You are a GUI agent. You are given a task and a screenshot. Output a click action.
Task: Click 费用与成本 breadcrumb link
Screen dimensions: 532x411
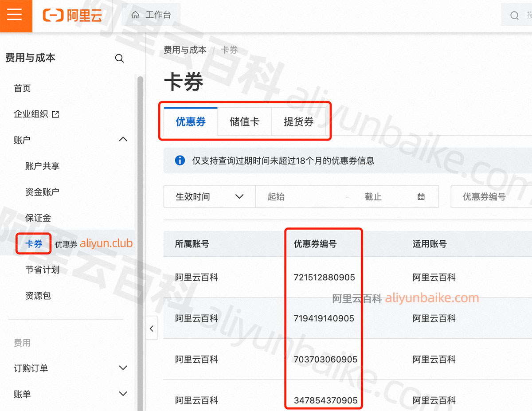click(185, 50)
